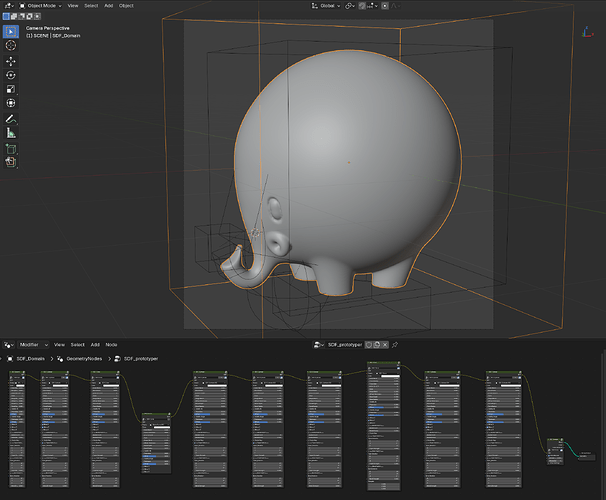Choose the Invert Selection mode icon
606x500 pixels.
click(29, 16)
